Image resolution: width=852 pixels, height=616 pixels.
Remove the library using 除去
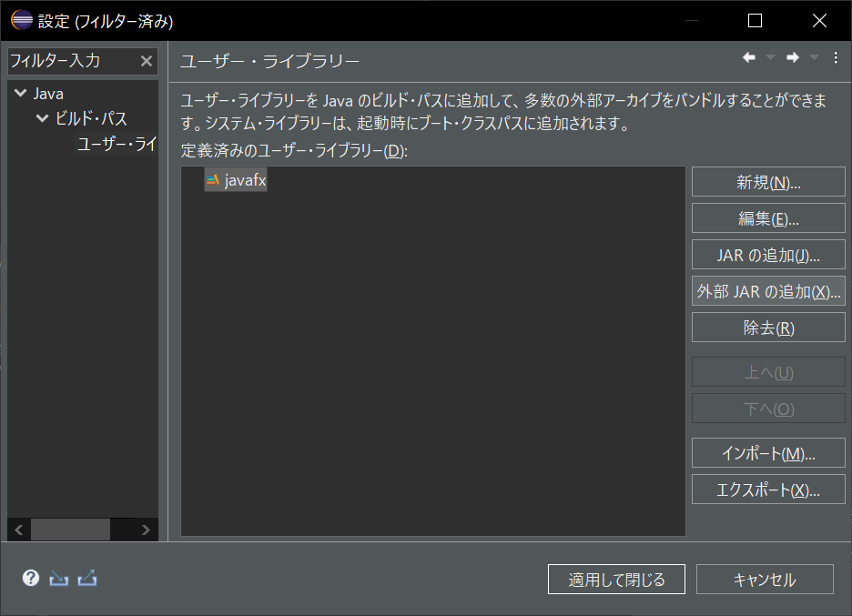pyautogui.click(x=768, y=327)
